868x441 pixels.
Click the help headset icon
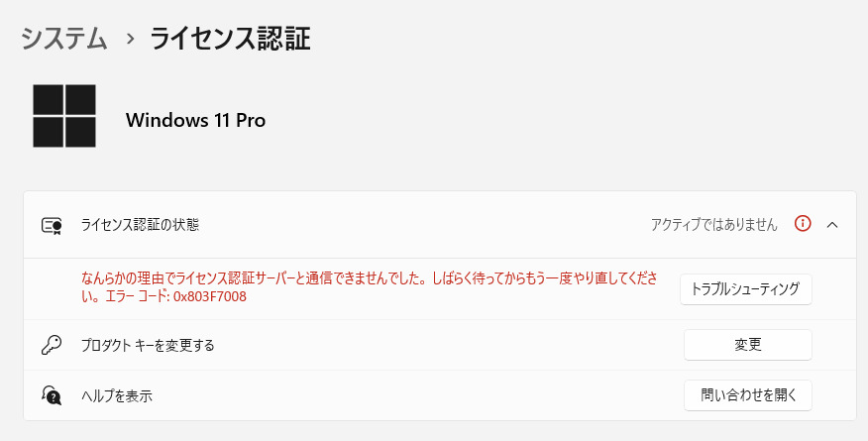[x=52, y=395]
